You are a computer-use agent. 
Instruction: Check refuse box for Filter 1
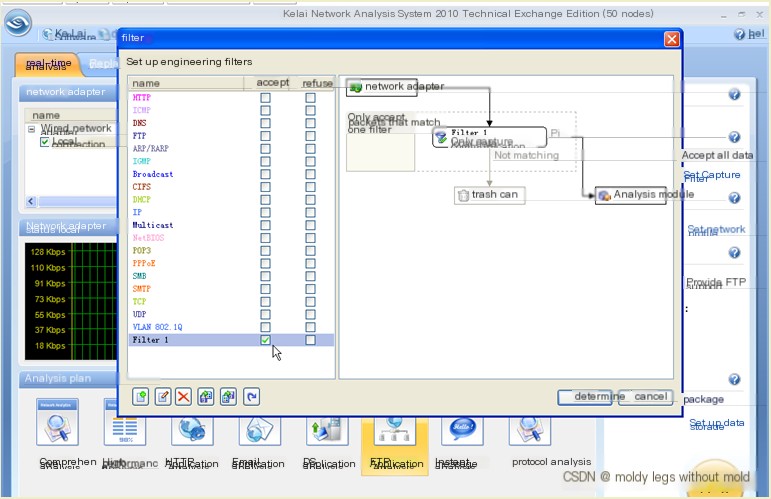click(310, 340)
